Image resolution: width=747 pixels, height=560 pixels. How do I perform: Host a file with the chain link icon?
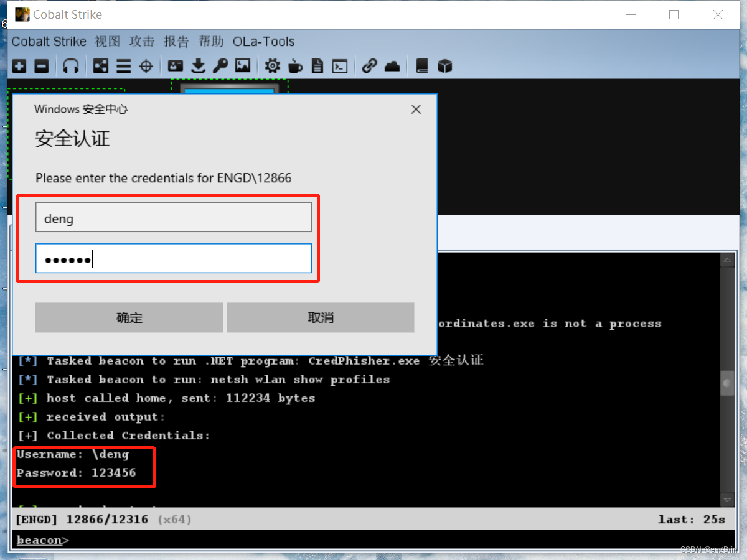click(x=370, y=66)
